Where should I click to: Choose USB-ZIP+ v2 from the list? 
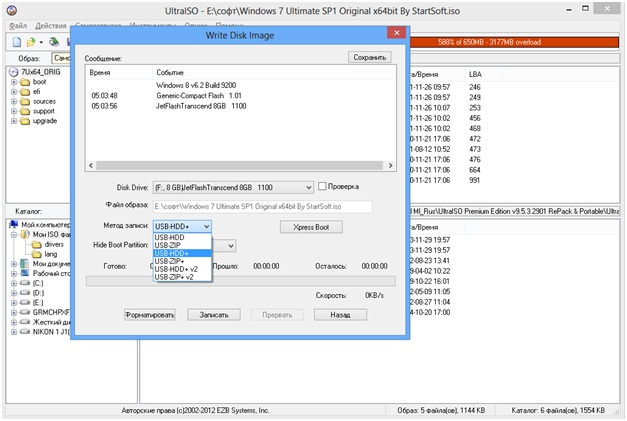pos(182,277)
